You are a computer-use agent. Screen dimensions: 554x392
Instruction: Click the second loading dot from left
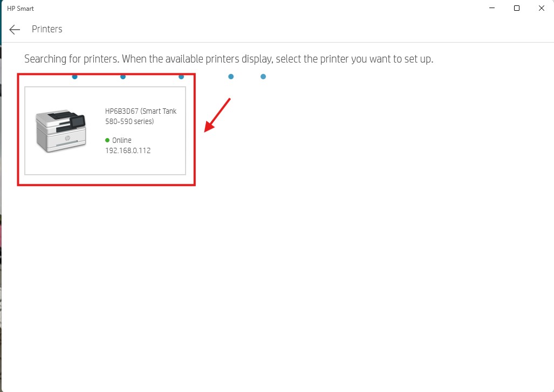[123, 77]
